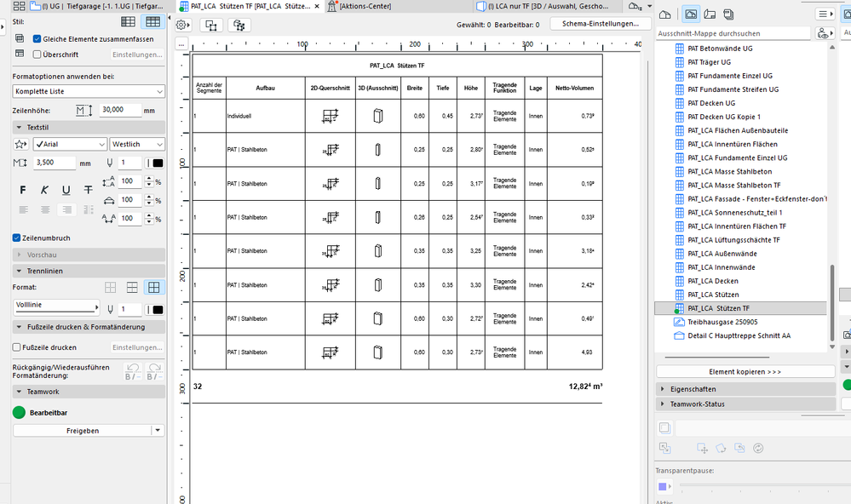This screenshot has width=851, height=504.
Task: Select the Bold text formatting icon
Action: (23, 189)
